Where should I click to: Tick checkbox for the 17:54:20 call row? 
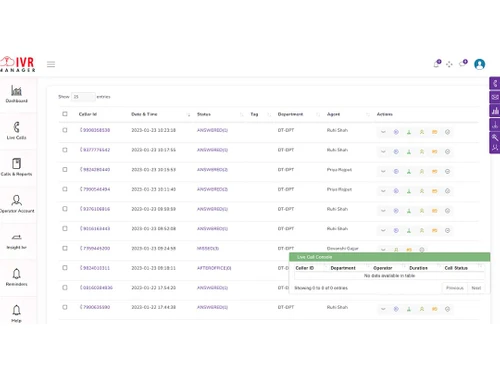(x=65, y=287)
